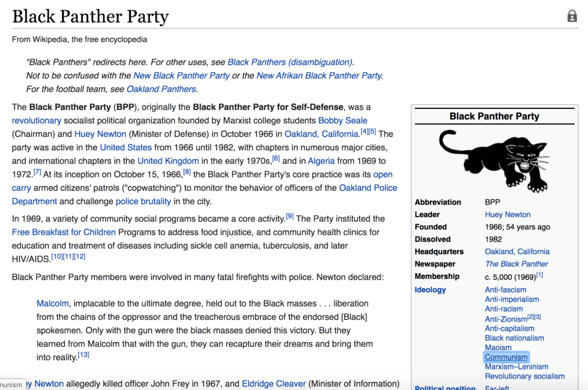The width and height of the screenshot is (588, 390).
Task: Click the Ideology label link in infobox
Action: point(430,290)
